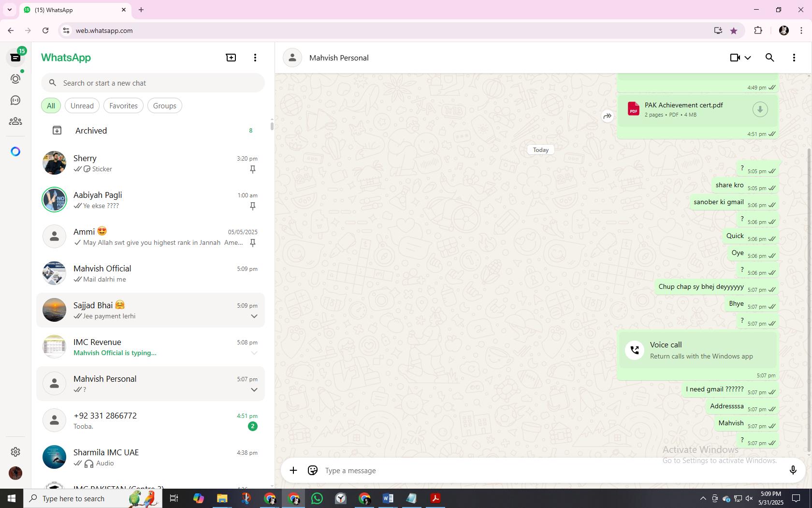This screenshot has height=508, width=812.
Task: Reload the web.whatsapp.com page
Action: click(45, 30)
